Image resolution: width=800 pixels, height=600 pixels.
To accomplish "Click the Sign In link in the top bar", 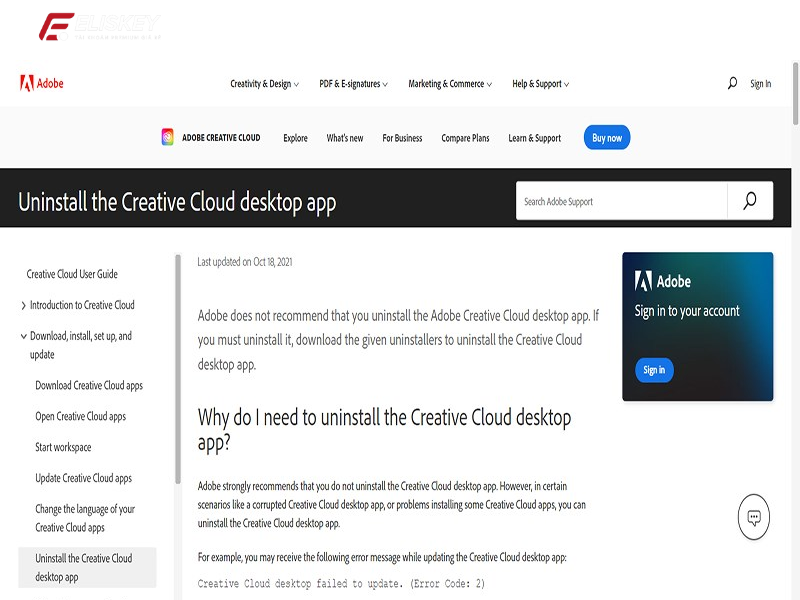I will [x=760, y=84].
